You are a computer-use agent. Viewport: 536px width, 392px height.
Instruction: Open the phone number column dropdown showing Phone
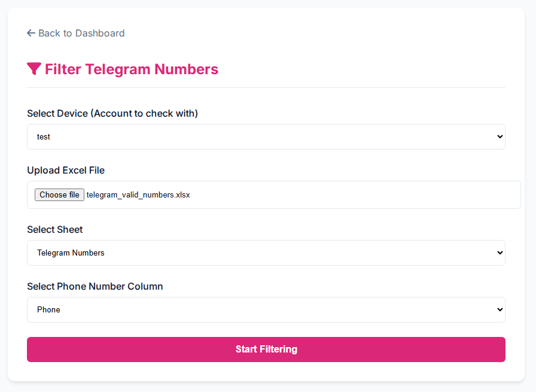tap(266, 309)
